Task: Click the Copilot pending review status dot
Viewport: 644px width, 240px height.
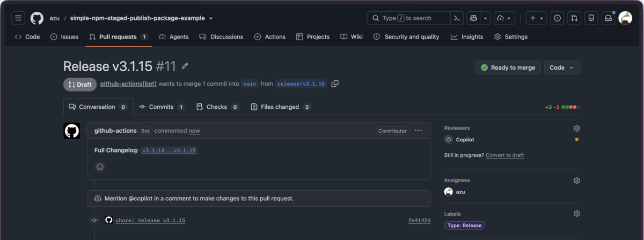Action: point(577,140)
